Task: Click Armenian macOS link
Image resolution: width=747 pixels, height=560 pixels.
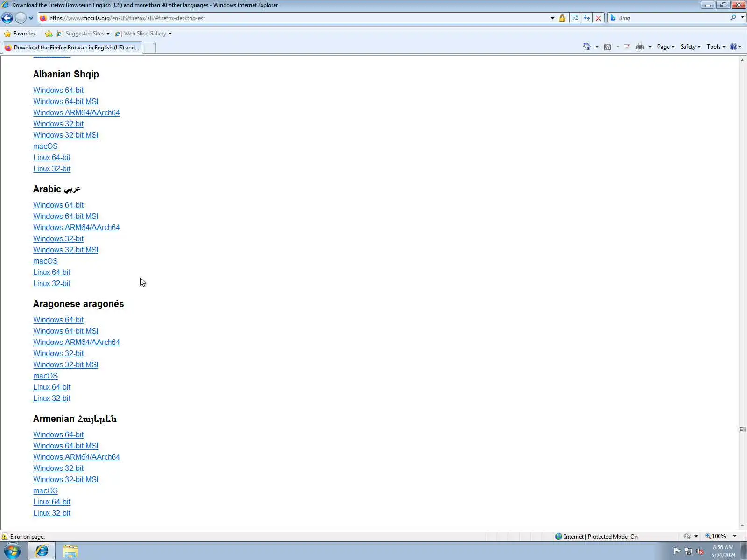Action: coord(45,491)
